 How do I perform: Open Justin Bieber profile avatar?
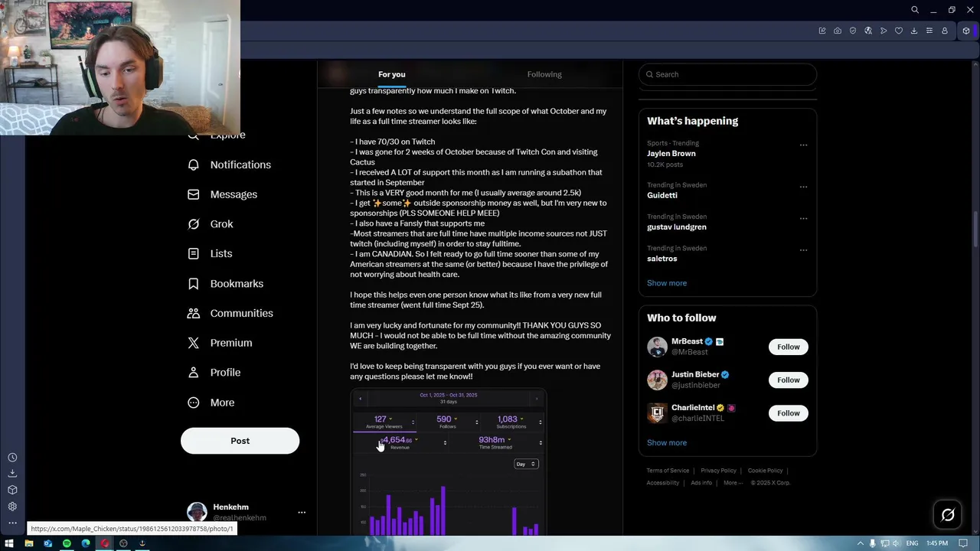click(x=657, y=380)
